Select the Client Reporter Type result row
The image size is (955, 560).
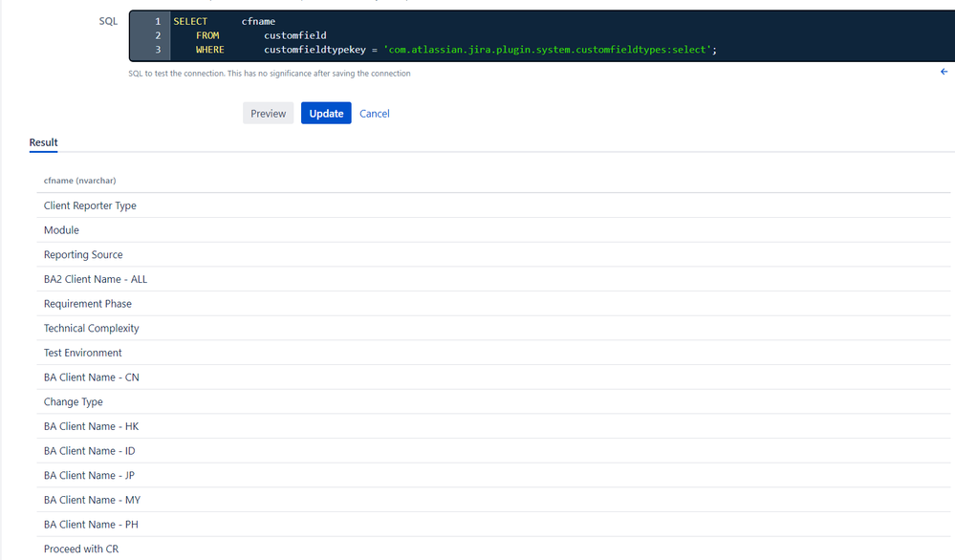[90, 205]
